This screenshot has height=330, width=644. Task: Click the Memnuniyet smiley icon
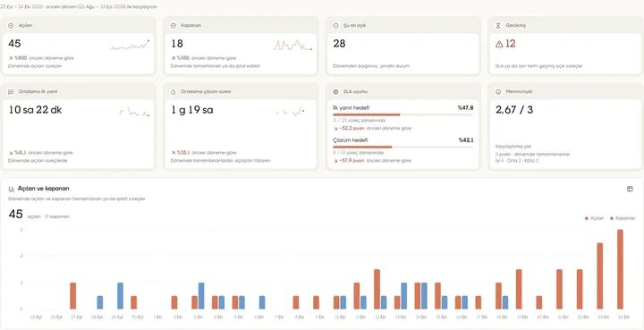click(498, 91)
